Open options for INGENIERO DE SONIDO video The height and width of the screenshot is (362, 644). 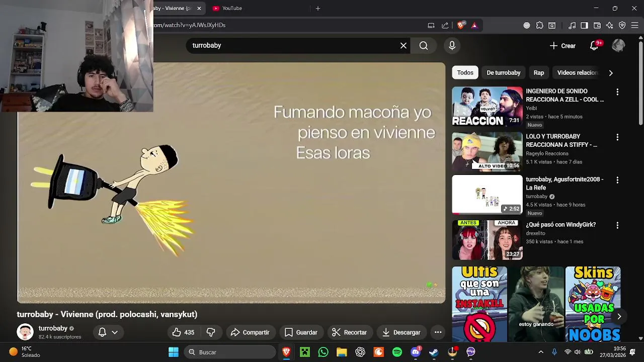pyautogui.click(x=617, y=92)
